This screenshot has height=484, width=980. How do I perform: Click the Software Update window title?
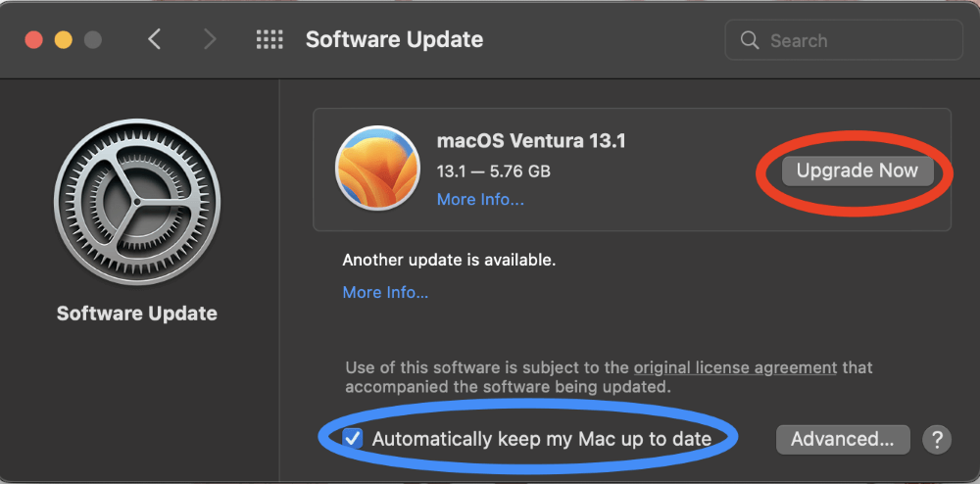[394, 40]
